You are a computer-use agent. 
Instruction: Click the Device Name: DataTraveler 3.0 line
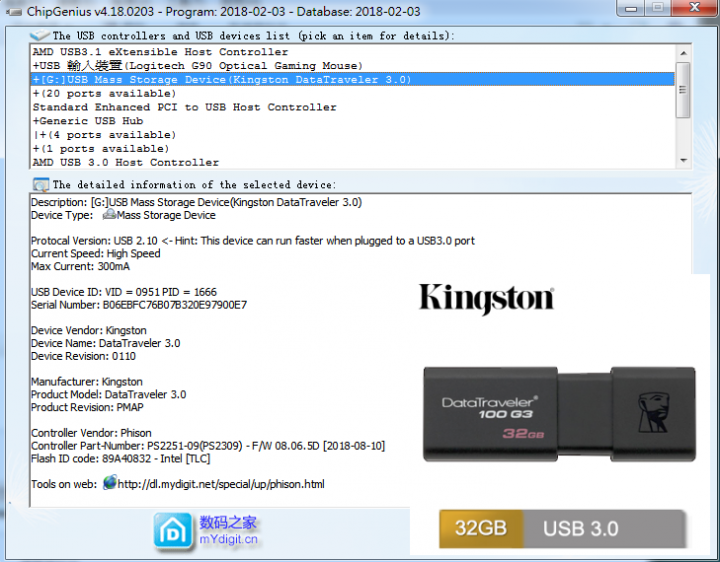coord(106,343)
